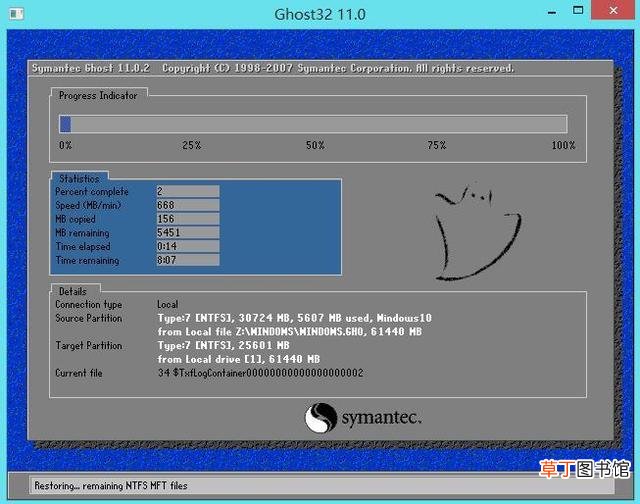
Task: Click the Statistics group label
Action: (79, 179)
